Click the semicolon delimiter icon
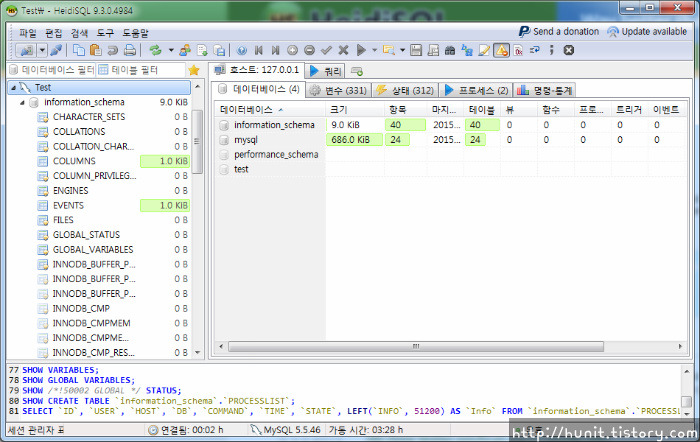The height and width of the screenshot is (442, 700). pyautogui.click(x=551, y=50)
